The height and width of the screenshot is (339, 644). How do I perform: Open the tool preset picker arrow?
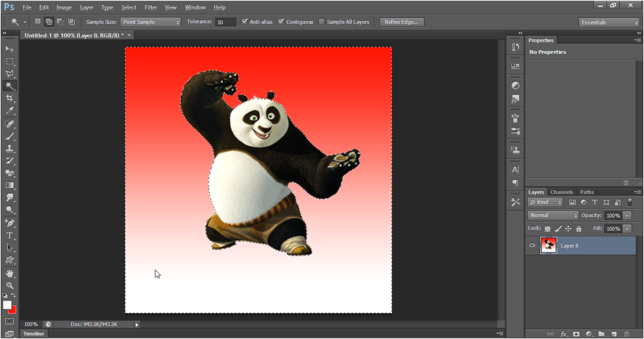[25, 23]
